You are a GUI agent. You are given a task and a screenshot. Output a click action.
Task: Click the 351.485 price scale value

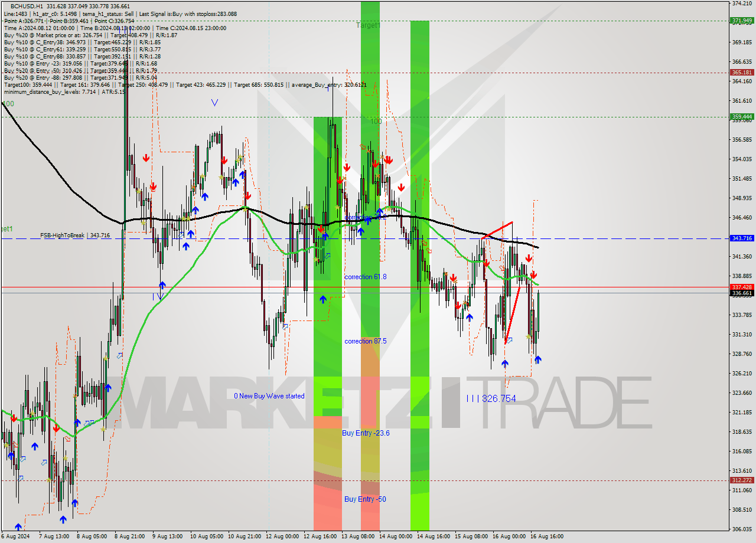tap(742, 179)
